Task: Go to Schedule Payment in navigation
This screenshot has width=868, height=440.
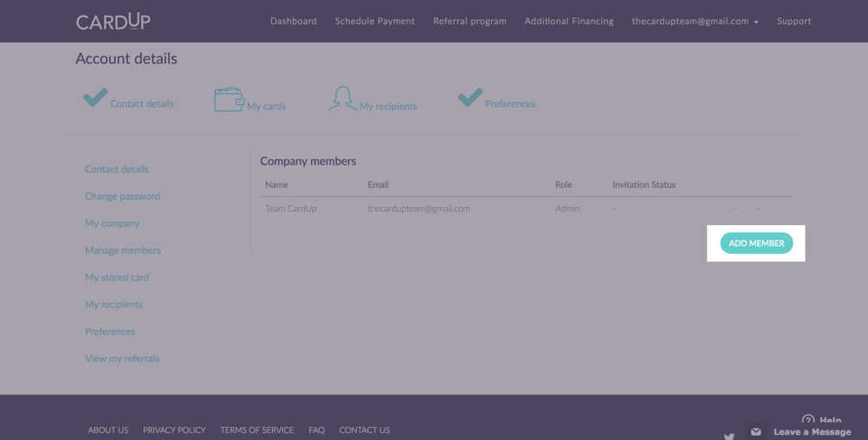Action: [375, 21]
